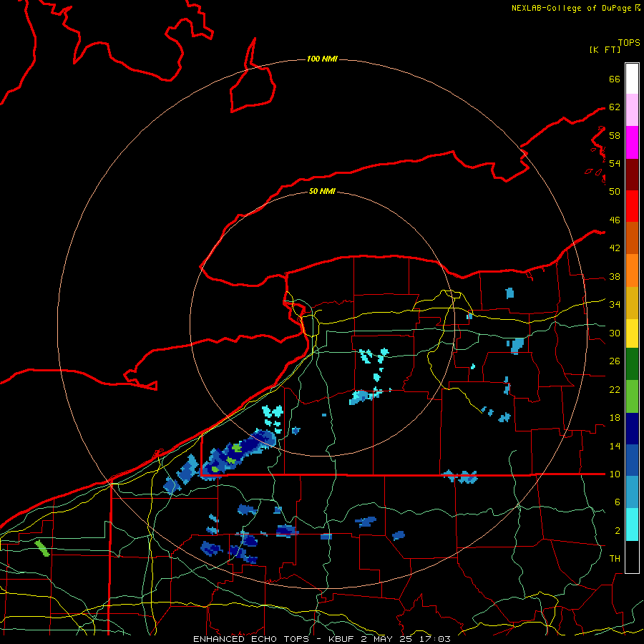
Task: Click the '14' scale value
Action: [x=615, y=446]
